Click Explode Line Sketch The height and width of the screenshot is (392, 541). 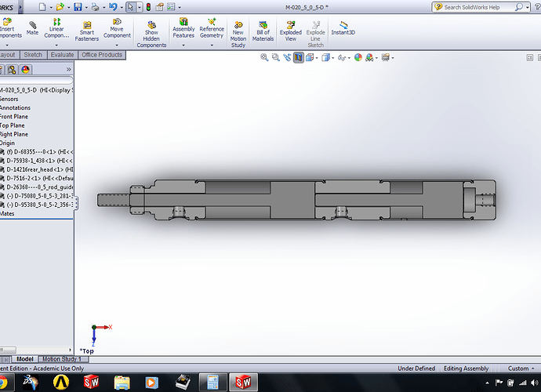316,34
